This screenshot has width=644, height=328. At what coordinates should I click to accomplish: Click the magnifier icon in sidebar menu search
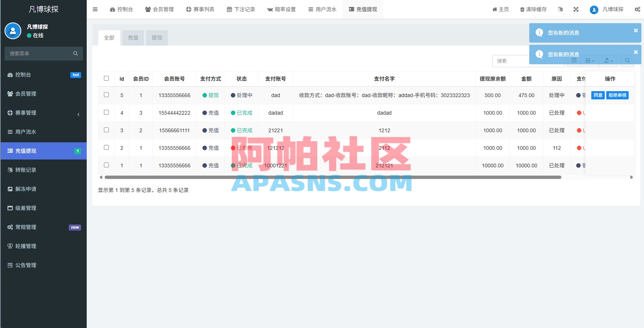pos(76,53)
